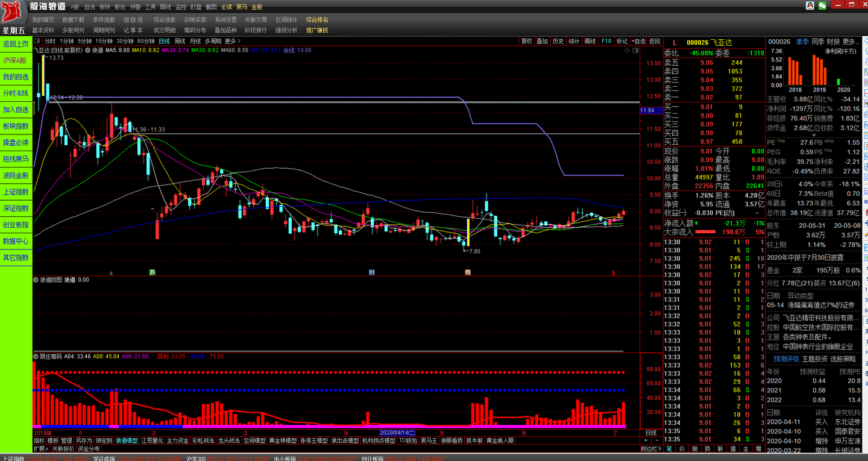Select the 主力资金 indicator tab
This screenshot has height=461, width=868.
pyautogui.click(x=178, y=441)
